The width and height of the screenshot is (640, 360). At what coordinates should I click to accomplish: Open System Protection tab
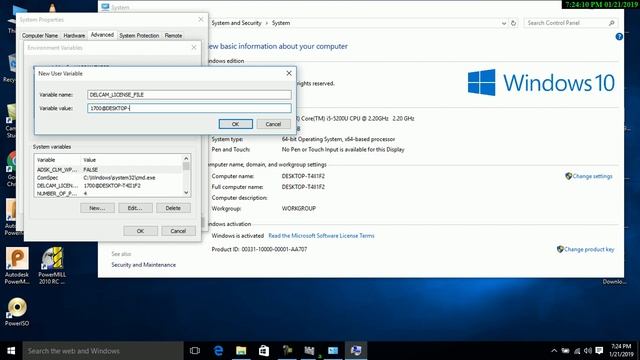tap(139, 36)
